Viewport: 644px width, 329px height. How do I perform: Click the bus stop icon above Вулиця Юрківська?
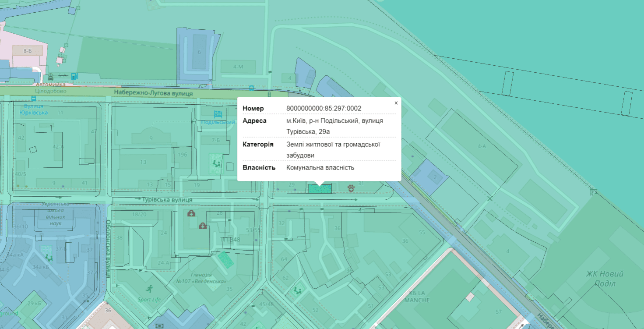click(33, 99)
